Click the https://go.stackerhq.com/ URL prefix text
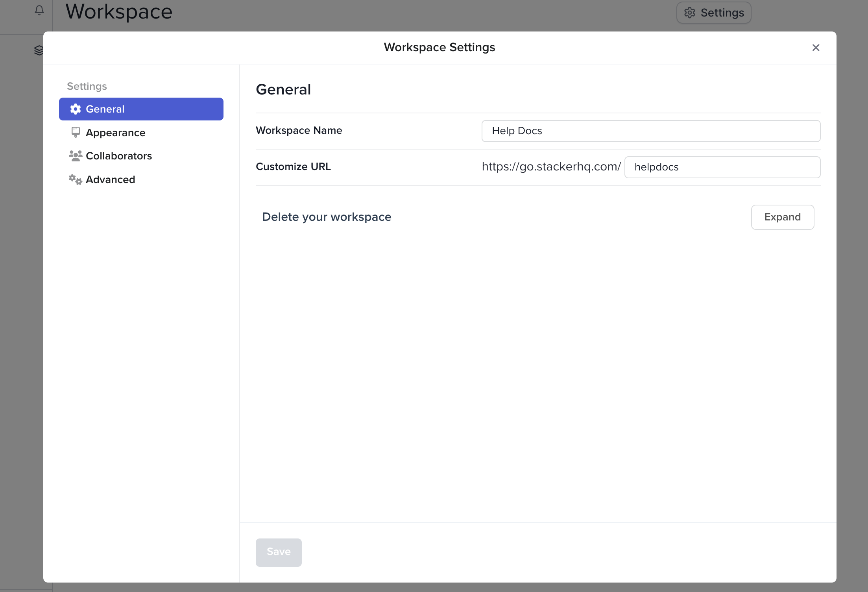The height and width of the screenshot is (592, 868). tap(551, 166)
